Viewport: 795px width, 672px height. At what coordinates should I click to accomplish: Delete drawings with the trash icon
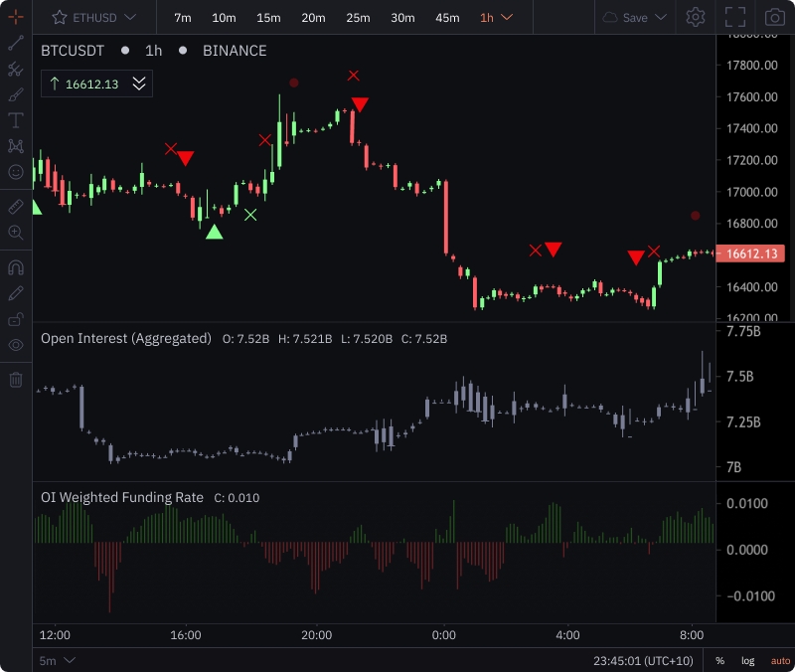[x=15, y=379]
